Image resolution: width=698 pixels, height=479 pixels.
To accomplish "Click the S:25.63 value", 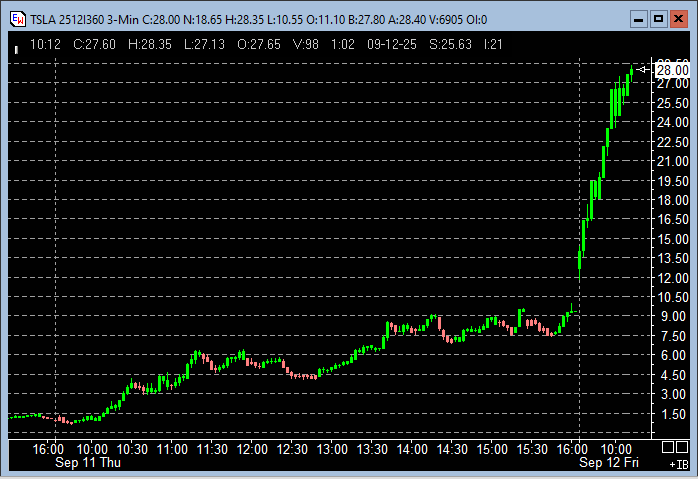I will [x=450, y=45].
